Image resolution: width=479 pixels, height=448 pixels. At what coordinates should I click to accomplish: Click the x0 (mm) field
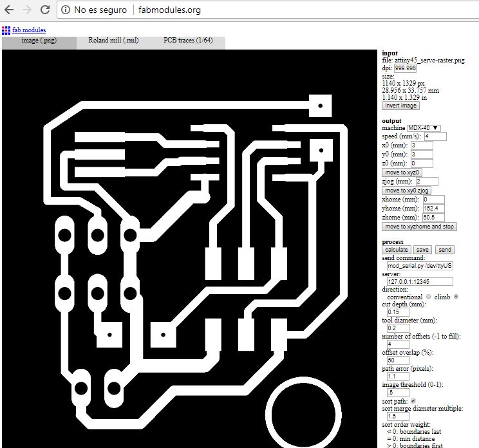point(422,145)
